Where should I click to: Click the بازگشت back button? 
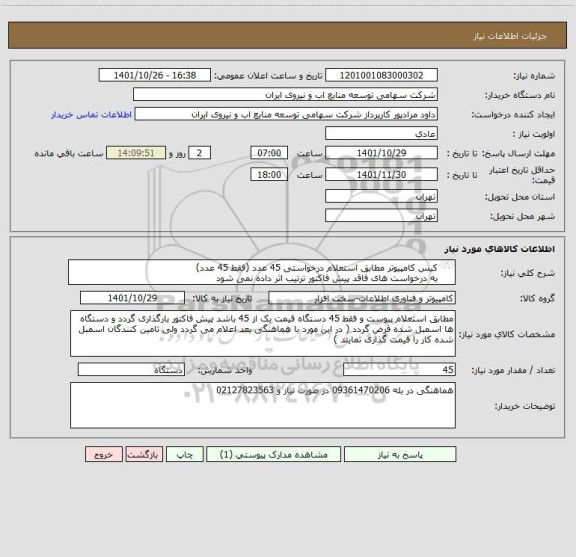point(144,454)
